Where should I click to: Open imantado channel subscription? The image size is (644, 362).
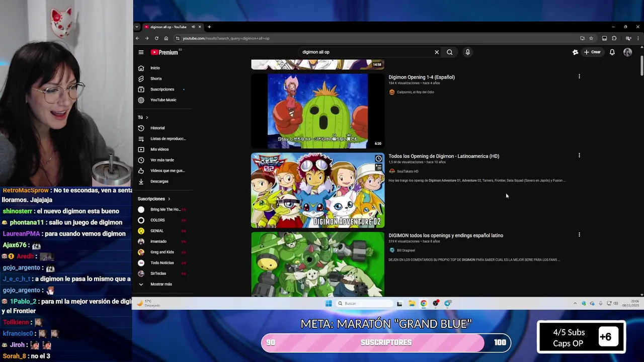163,241
